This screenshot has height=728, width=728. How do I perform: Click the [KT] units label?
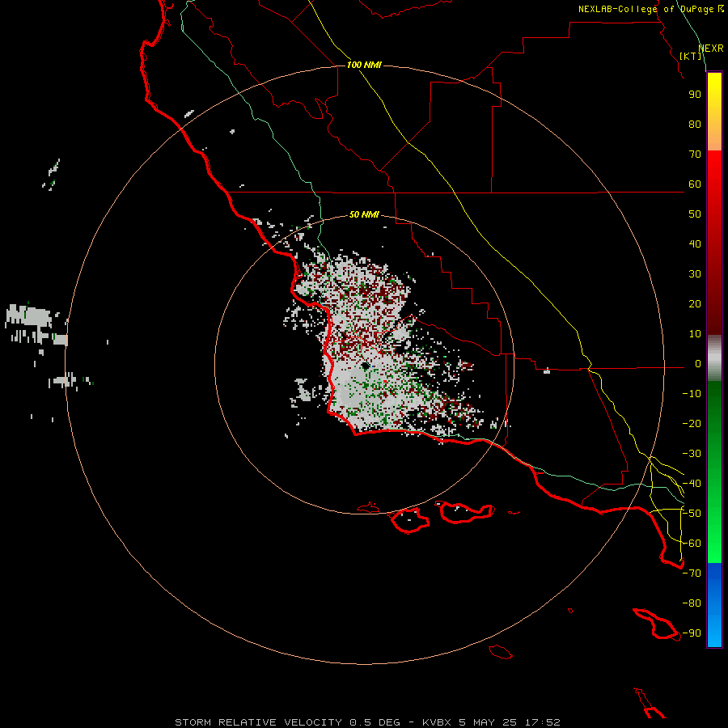click(x=691, y=56)
